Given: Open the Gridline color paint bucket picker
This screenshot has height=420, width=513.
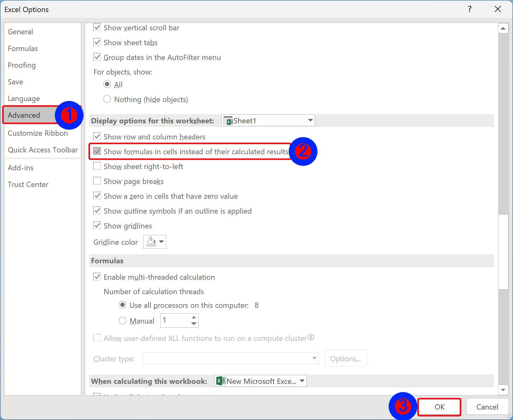Looking at the screenshot, I should click(155, 242).
